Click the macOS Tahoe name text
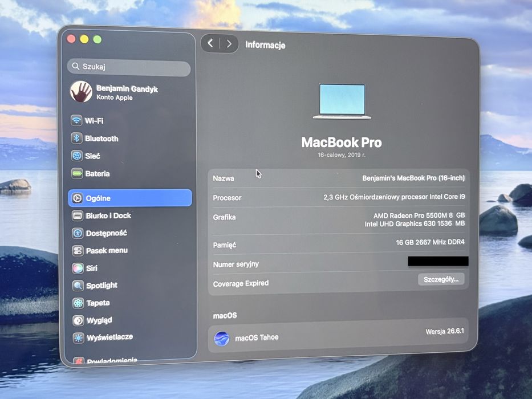Screen dimensions: 532x399 click(x=257, y=337)
